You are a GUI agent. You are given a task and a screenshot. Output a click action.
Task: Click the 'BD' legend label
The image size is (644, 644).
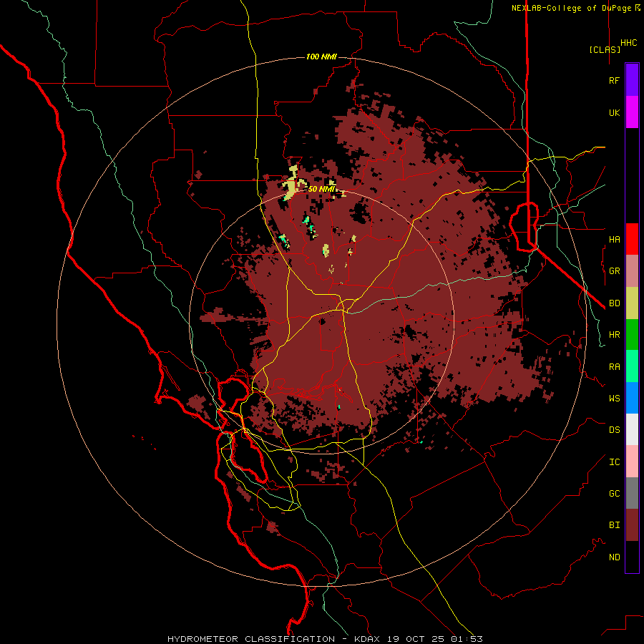[x=614, y=303]
